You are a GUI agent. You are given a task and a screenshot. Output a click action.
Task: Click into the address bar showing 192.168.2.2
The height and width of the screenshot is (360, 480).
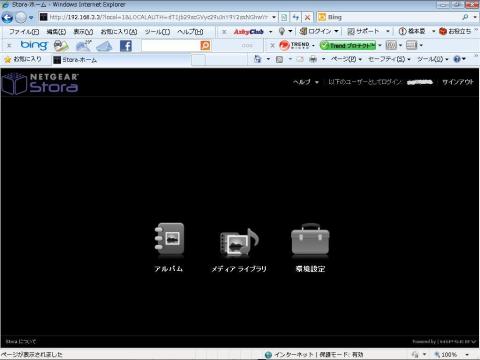(157, 17)
